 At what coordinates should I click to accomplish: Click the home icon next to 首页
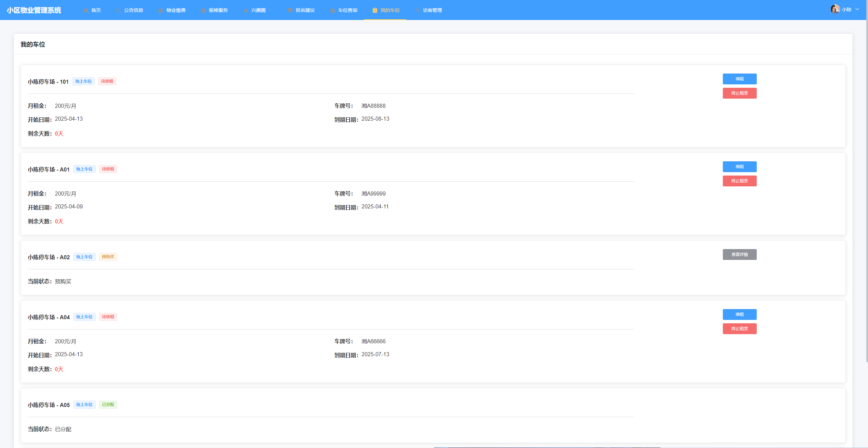[85, 10]
